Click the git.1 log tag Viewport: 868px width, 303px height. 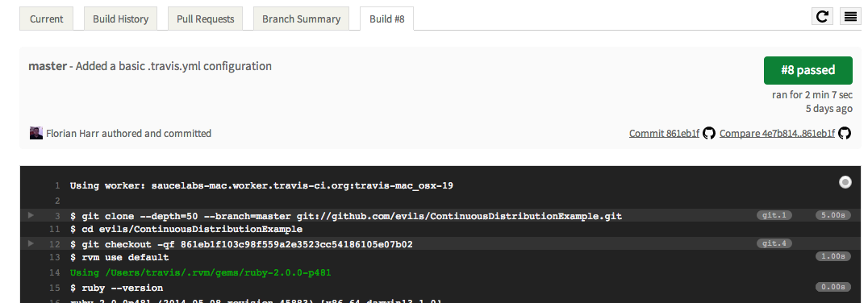[774, 215]
